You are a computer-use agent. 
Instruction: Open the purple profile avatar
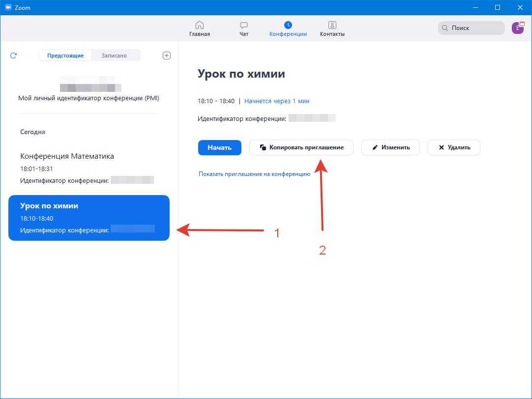(517, 28)
